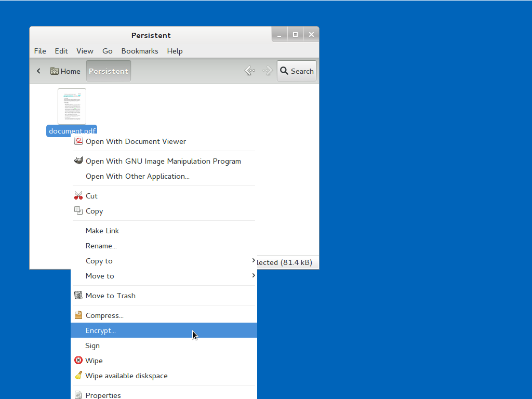The height and width of the screenshot is (399, 532).
Task: Expand the Copy to submenu arrow
Action: (x=253, y=261)
